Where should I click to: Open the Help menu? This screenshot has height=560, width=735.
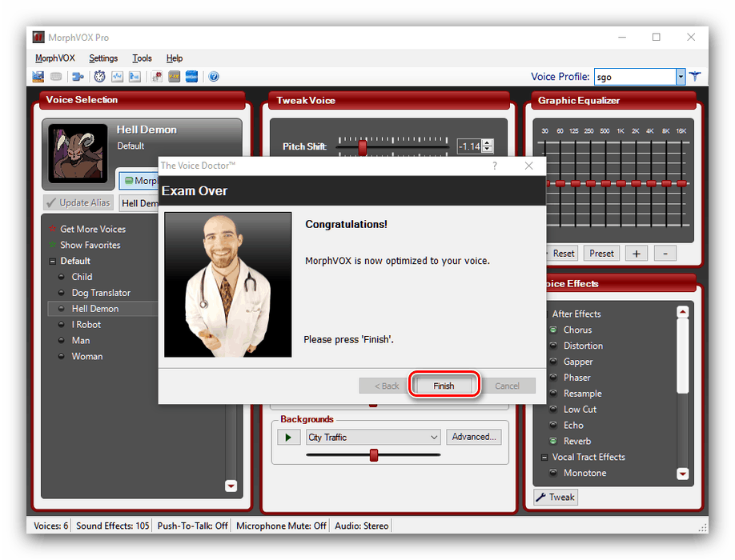[175, 58]
